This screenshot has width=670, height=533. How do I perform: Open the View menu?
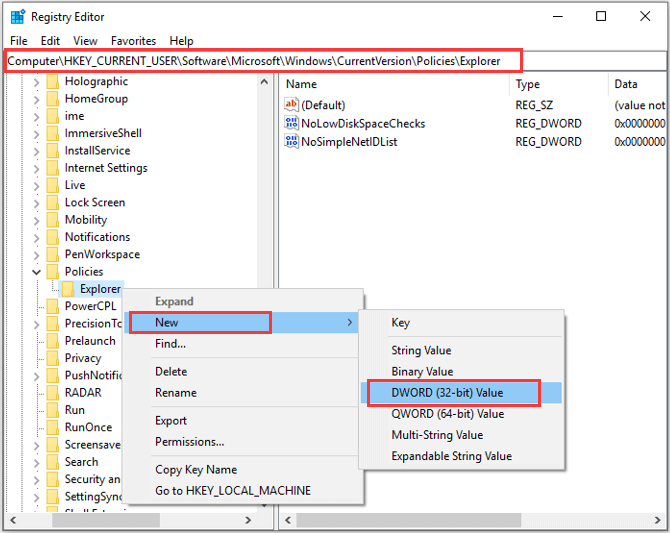(x=85, y=41)
